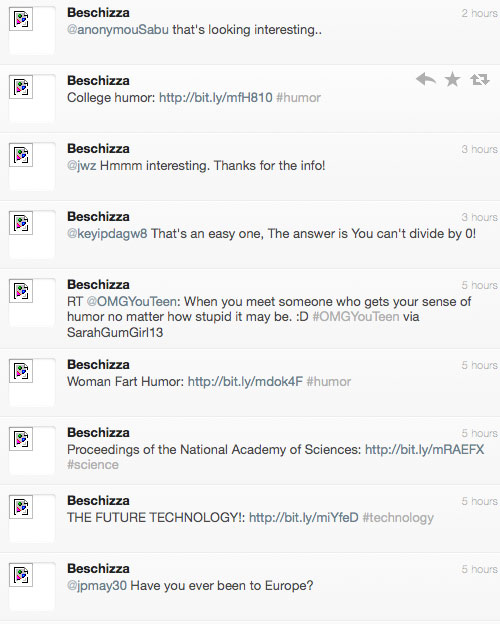
Task: Open the #technology hashtag
Action: coord(398,518)
